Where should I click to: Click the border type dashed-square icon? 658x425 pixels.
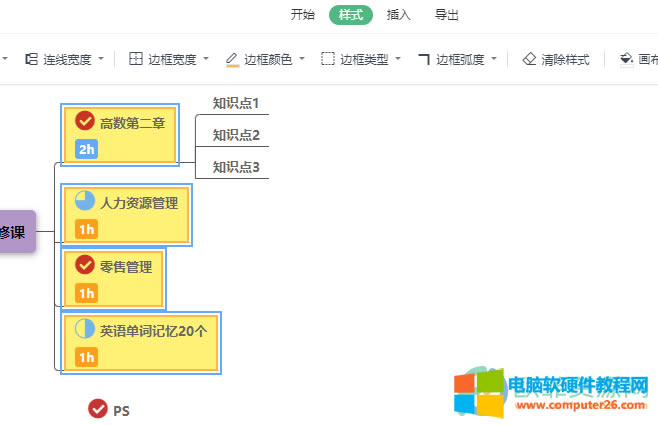(328, 60)
